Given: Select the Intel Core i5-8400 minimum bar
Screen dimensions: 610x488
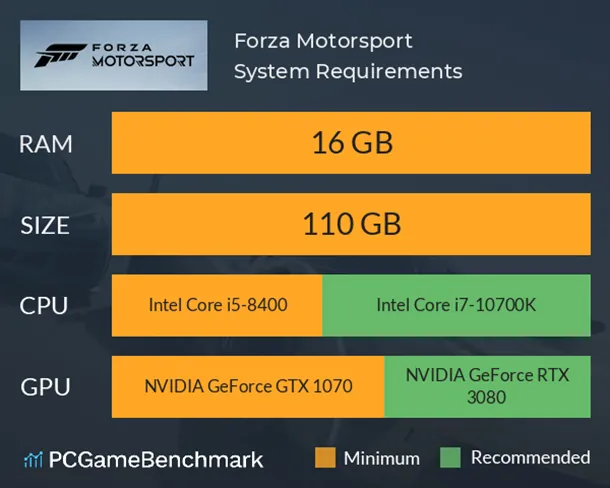Looking at the screenshot, I should click(218, 305).
